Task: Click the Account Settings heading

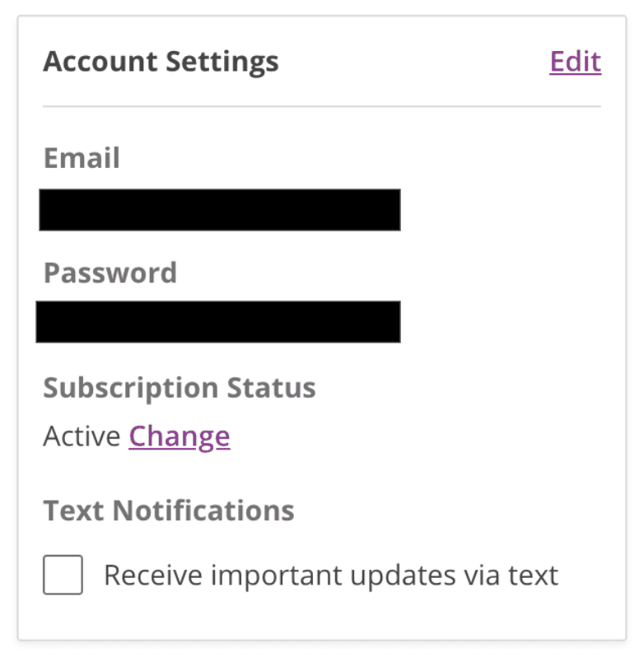Action: 161,62
